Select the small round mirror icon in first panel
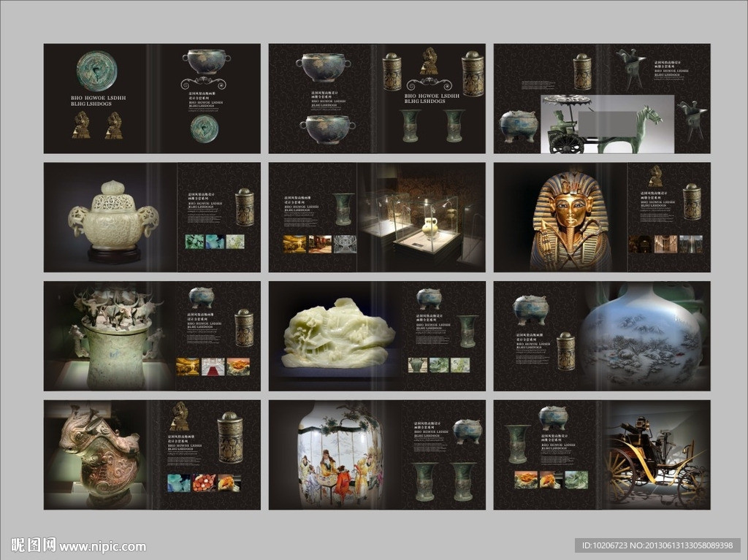Viewport: 748px width, 560px height. [205, 129]
